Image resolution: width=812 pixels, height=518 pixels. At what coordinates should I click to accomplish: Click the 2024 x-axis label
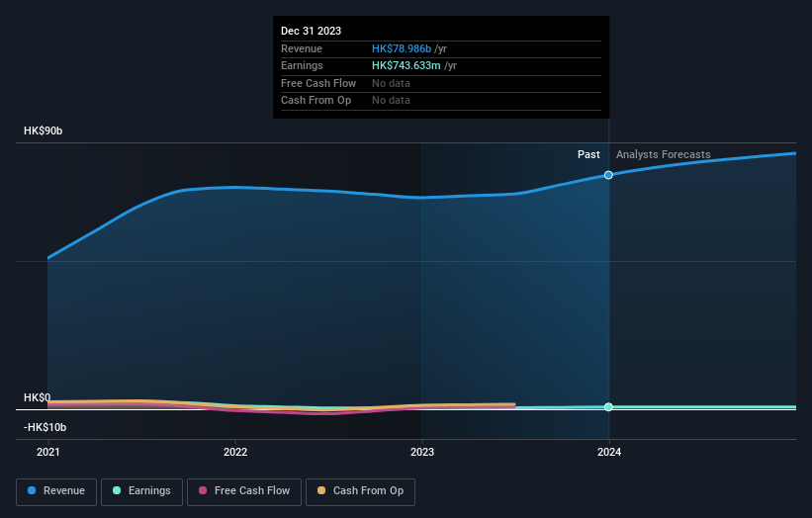pos(609,452)
